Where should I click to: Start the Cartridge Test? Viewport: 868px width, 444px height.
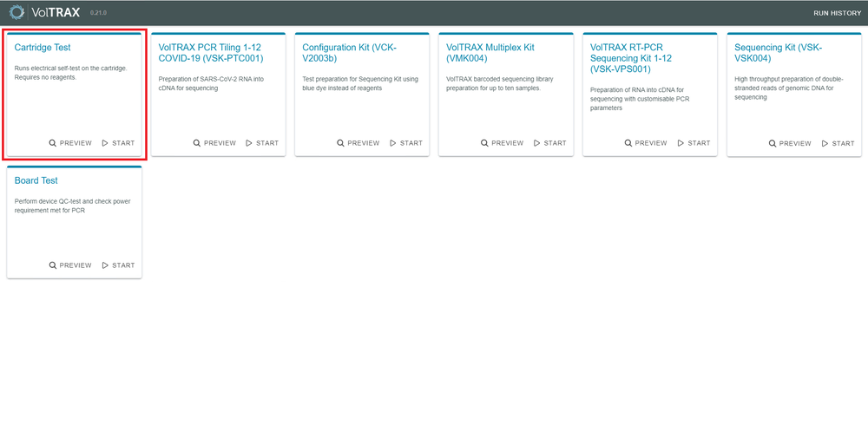pos(118,143)
